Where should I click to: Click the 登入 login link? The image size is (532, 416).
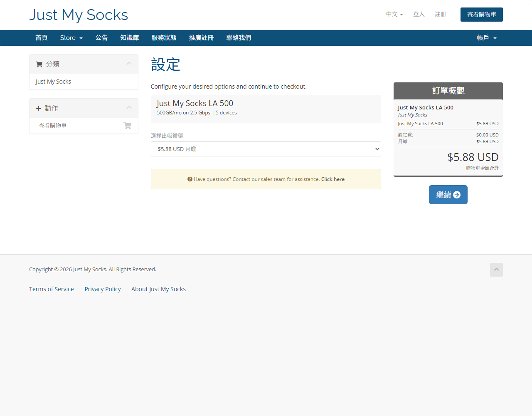click(419, 14)
